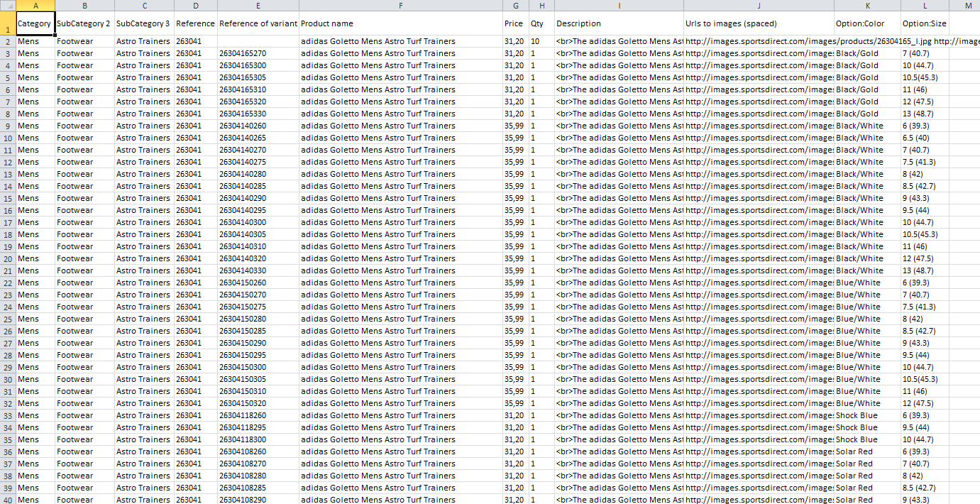Screen dimensions: 980x504
Task: Click the 'Category' header cell
Action: [35, 23]
